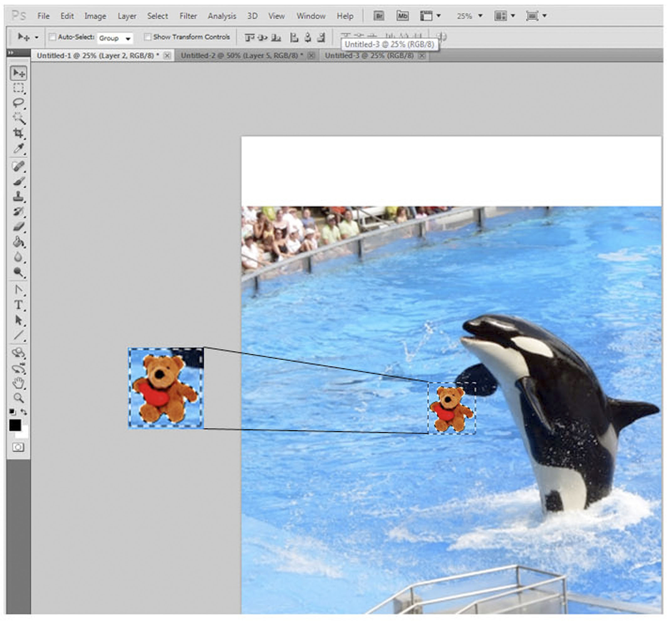672x635 pixels.
Task: Align bottom edges of layers
Action: pos(276,37)
